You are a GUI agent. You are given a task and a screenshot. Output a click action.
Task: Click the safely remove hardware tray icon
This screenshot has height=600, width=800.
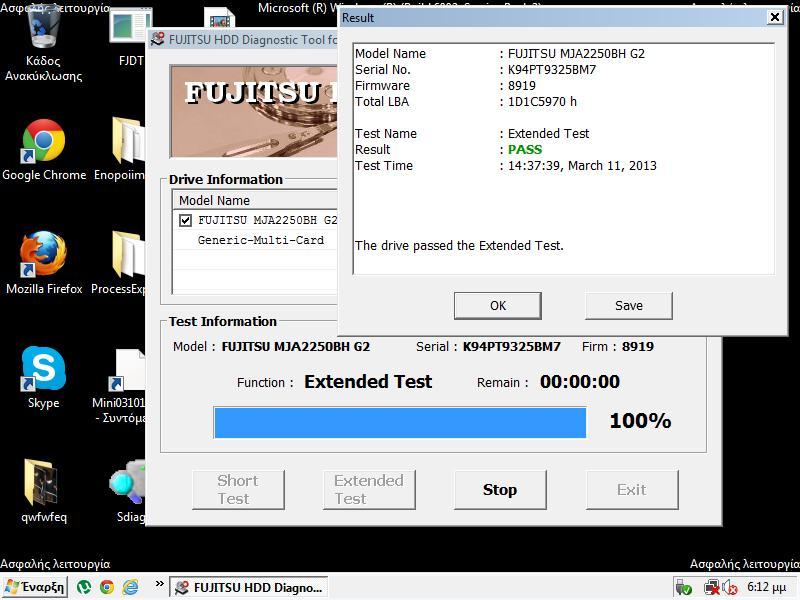[683, 588]
